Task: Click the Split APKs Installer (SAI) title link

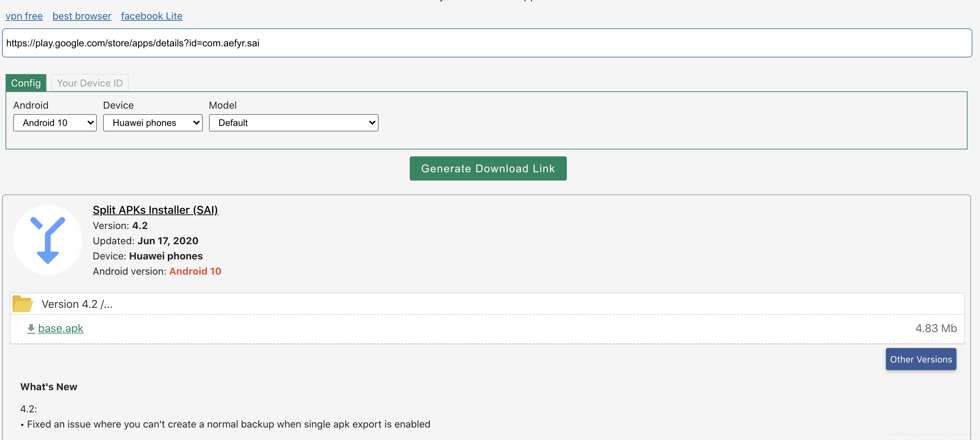Action: 155,210
